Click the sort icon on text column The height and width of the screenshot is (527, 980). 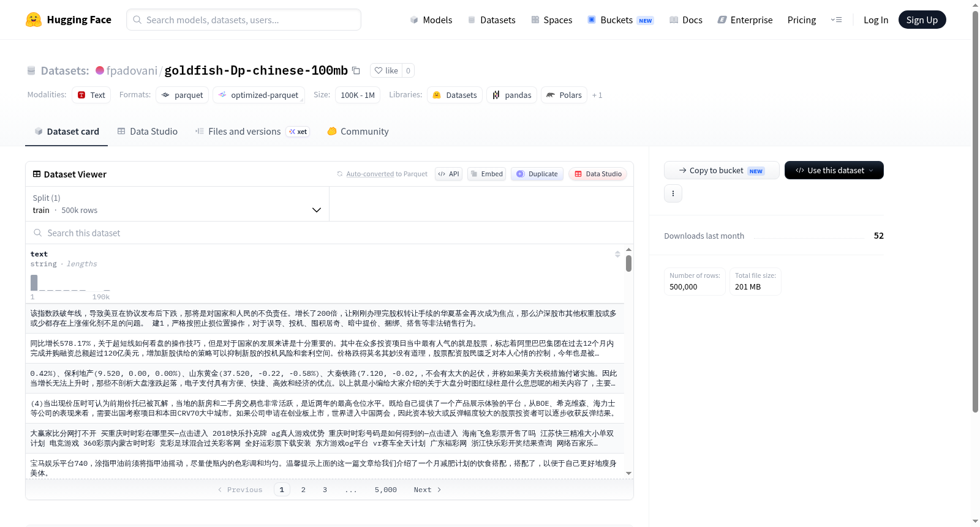pyautogui.click(x=617, y=254)
